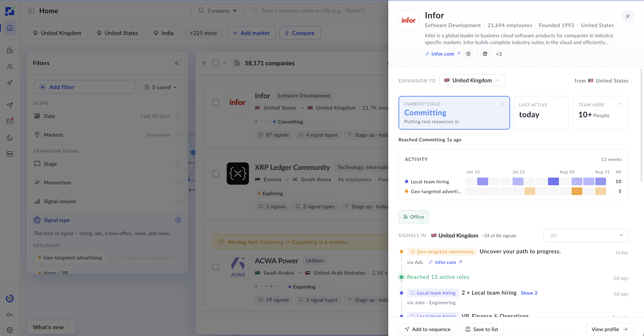Show the +225 more markets

203,33
